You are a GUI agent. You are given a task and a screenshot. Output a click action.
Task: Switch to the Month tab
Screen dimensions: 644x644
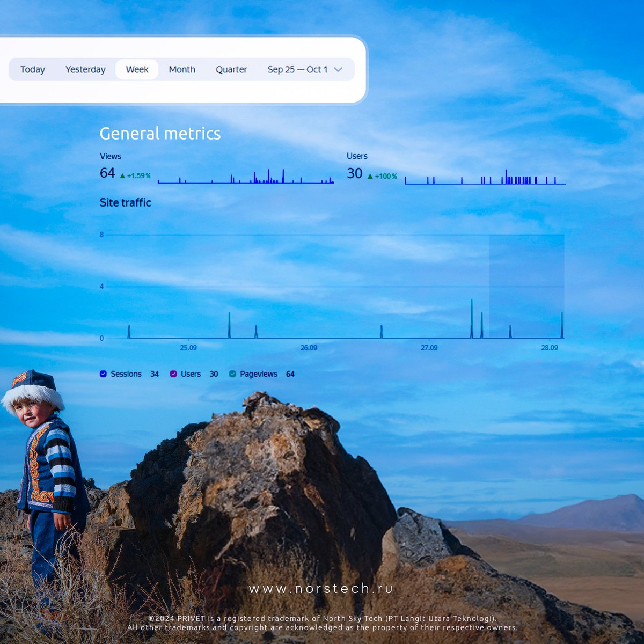182,70
